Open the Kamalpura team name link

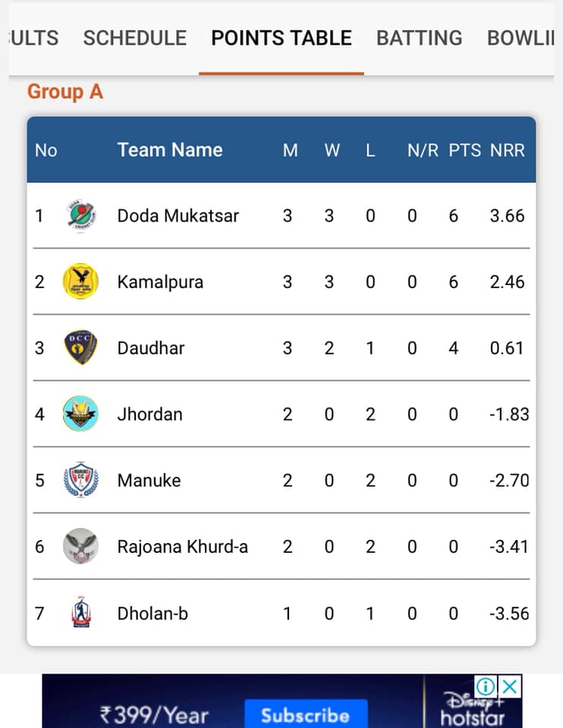coord(160,282)
